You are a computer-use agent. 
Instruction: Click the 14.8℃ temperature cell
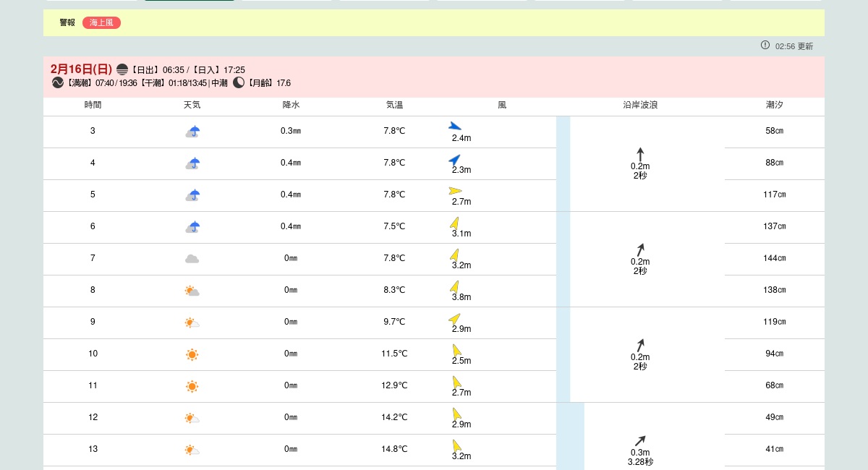click(x=394, y=449)
